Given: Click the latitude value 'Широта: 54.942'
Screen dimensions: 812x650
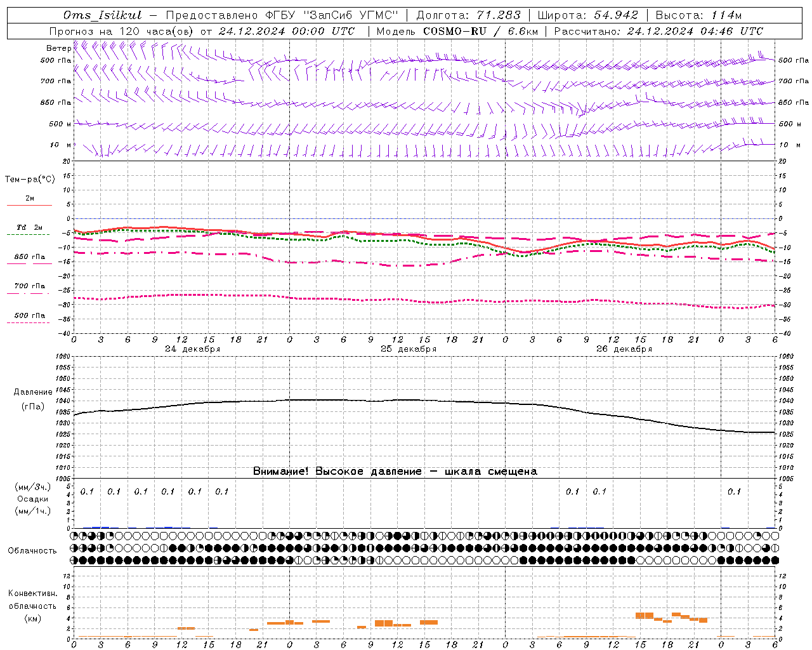Looking at the screenshot, I should point(589,15).
